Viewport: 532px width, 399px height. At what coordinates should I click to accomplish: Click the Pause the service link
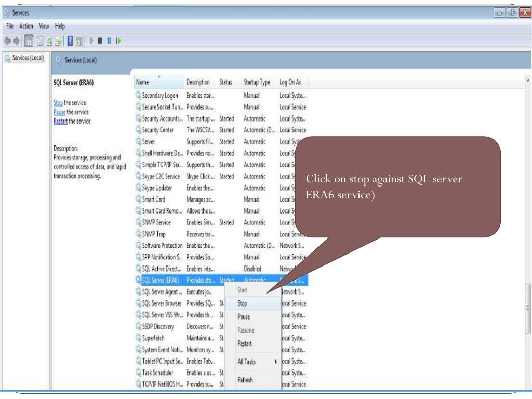click(x=59, y=112)
